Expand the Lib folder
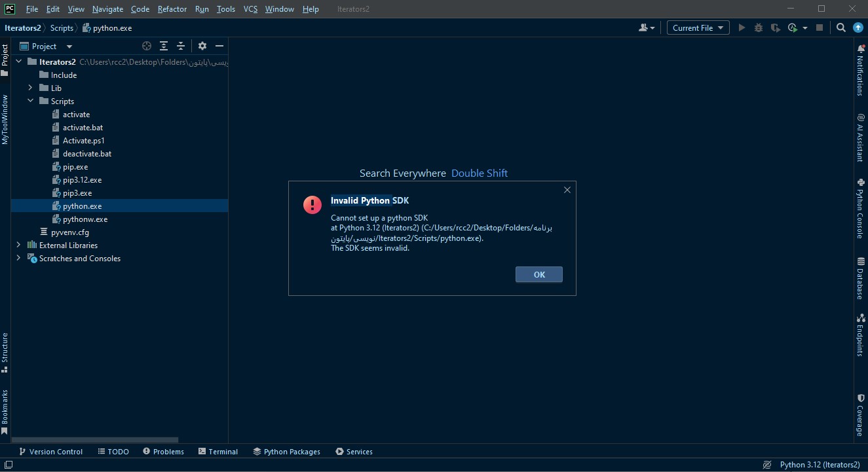Screen dimensions: 868x472 [30, 88]
